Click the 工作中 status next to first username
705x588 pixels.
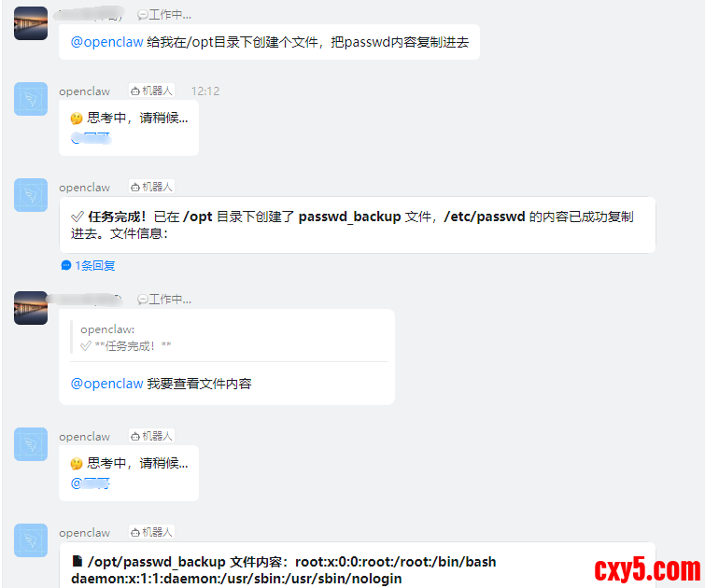[164, 15]
